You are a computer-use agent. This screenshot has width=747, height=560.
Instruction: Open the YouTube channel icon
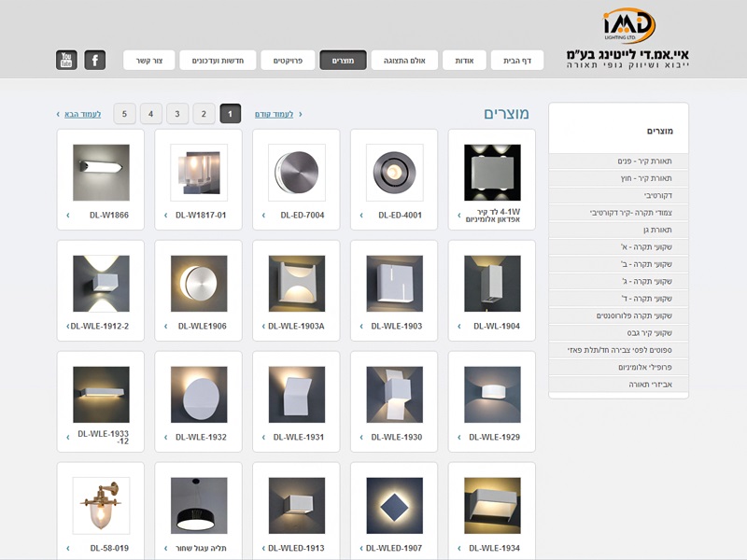66,61
